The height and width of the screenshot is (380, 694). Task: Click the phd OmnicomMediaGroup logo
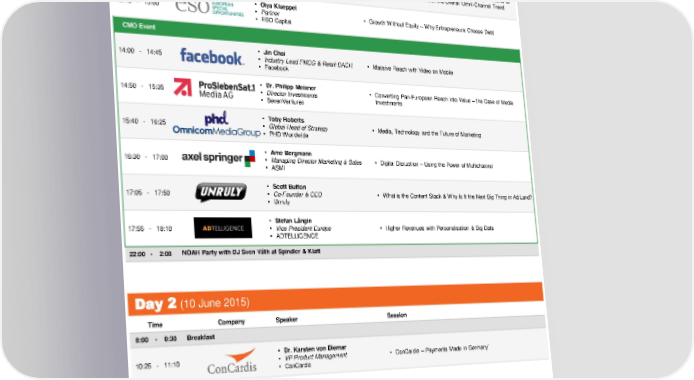point(216,125)
